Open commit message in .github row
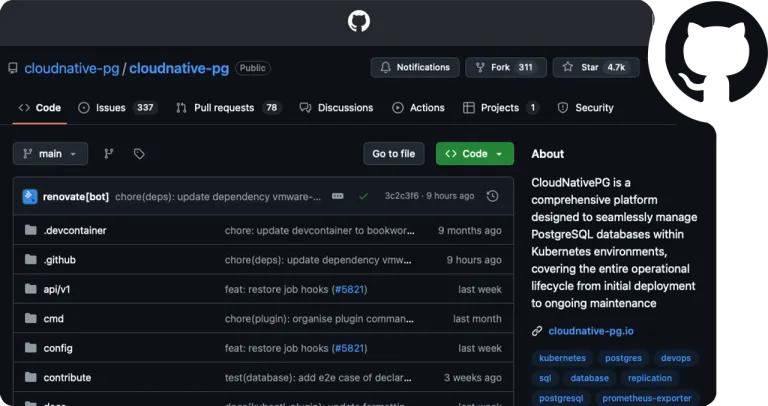 pos(318,260)
